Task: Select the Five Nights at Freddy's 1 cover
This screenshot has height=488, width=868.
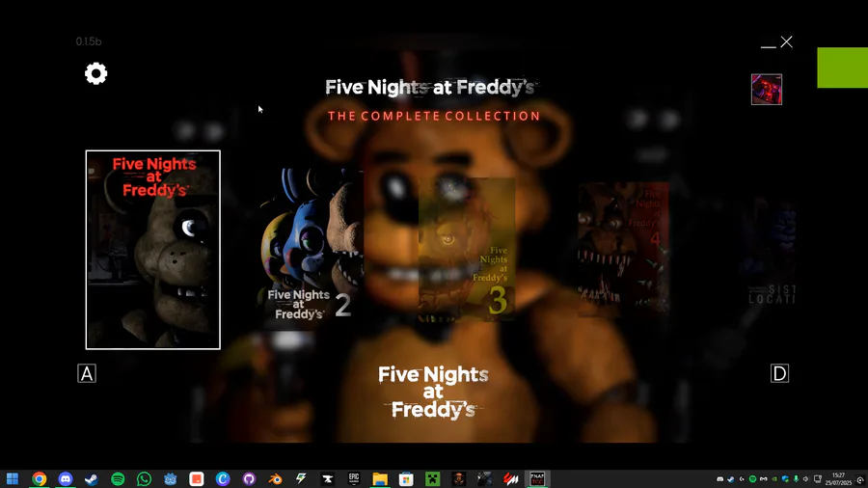Action: [152, 250]
